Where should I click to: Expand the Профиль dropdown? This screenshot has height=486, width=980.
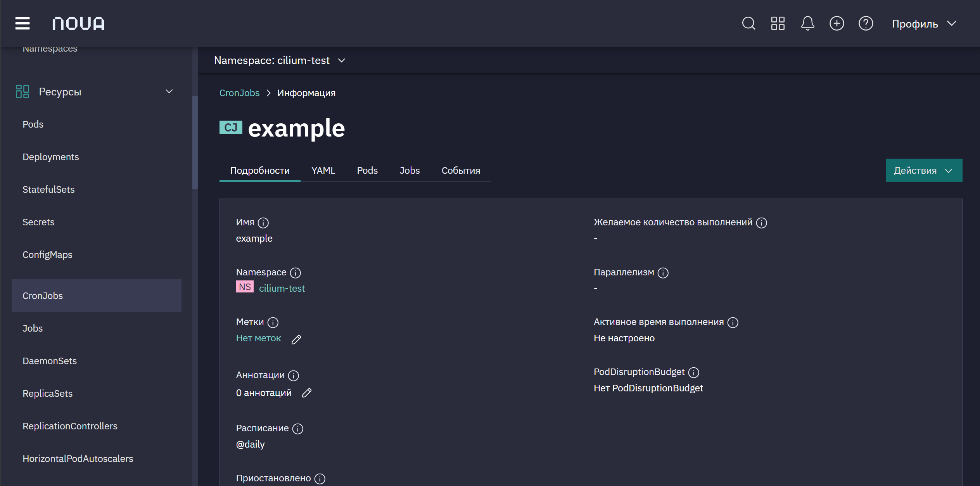tap(924, 24)
